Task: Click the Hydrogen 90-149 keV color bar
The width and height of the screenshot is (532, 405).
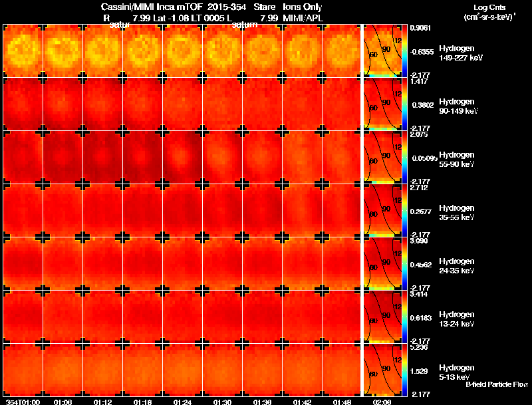Action: click(404, 104)
